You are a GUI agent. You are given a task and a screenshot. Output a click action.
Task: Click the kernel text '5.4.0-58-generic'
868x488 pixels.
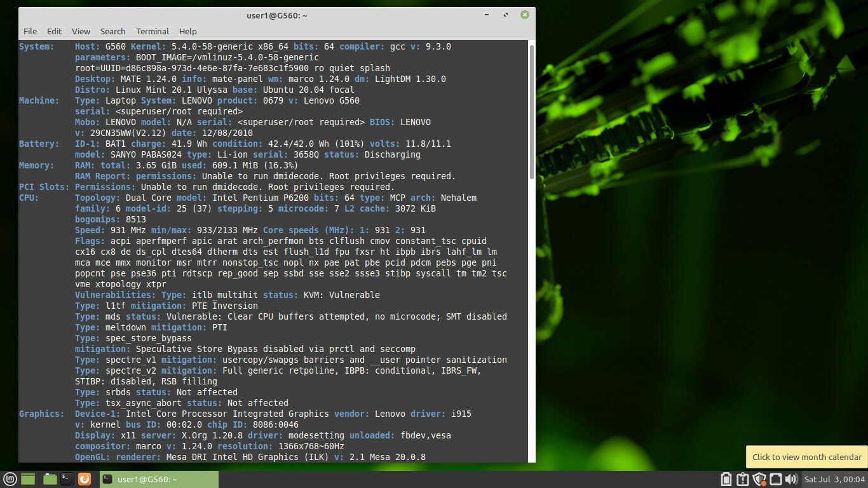pos(212,46)
